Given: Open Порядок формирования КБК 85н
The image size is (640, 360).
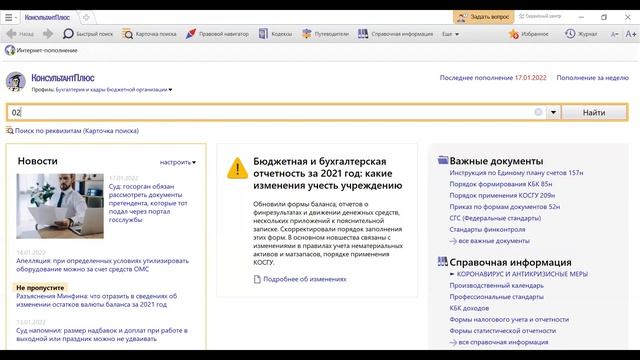Looking at the screenshot, I should coord(501,184).
